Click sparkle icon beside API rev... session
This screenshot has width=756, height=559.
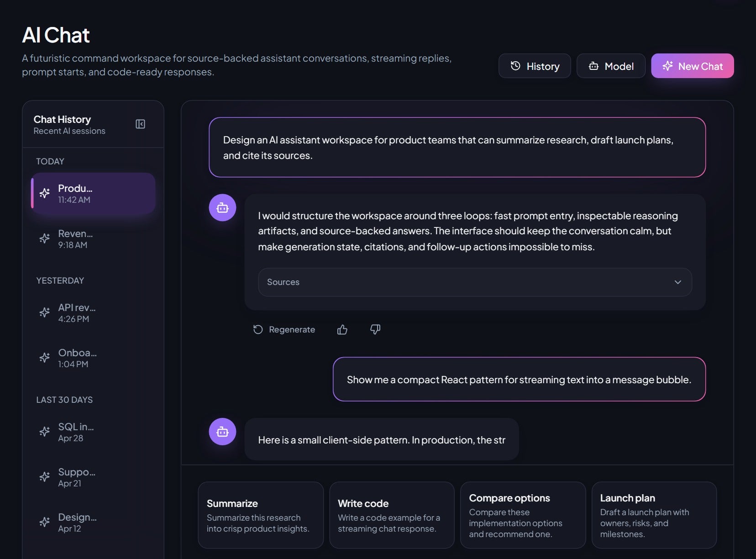(45, 312)
